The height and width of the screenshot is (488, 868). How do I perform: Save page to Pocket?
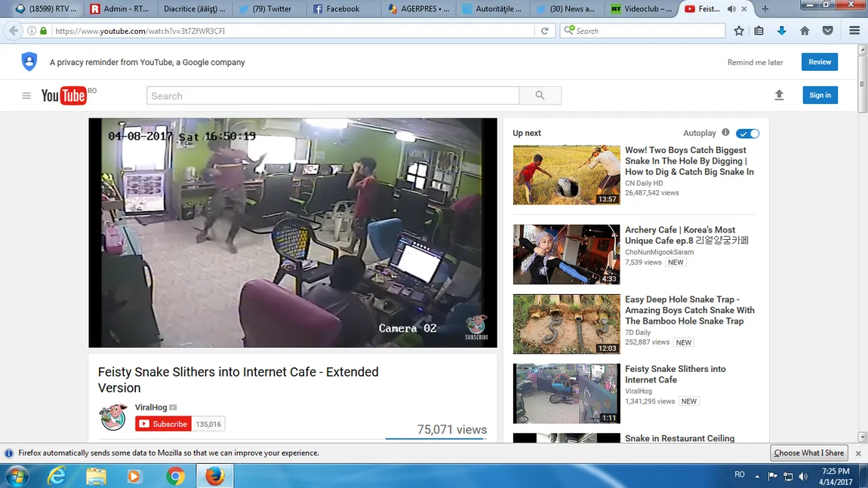(x=827, y=31)
